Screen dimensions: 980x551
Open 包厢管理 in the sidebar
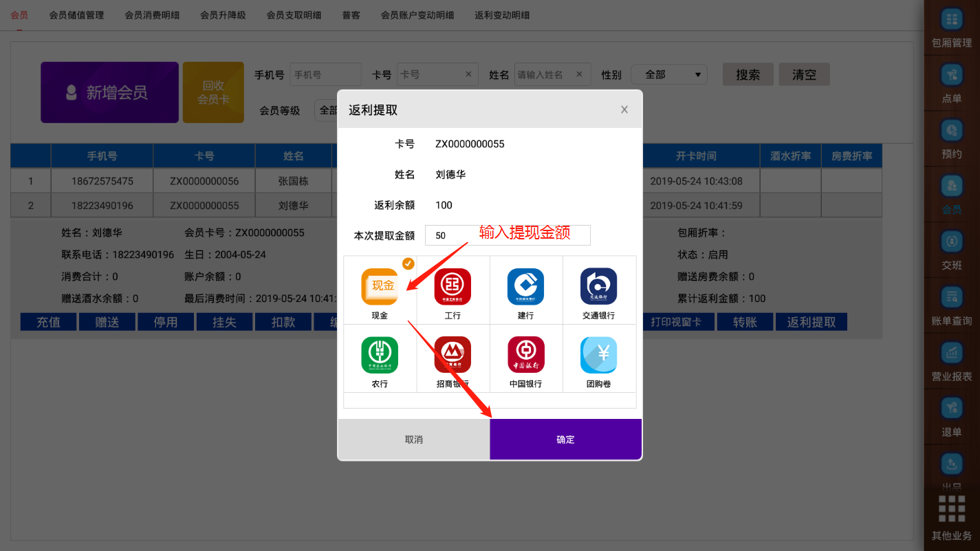(x=952, y=28)
